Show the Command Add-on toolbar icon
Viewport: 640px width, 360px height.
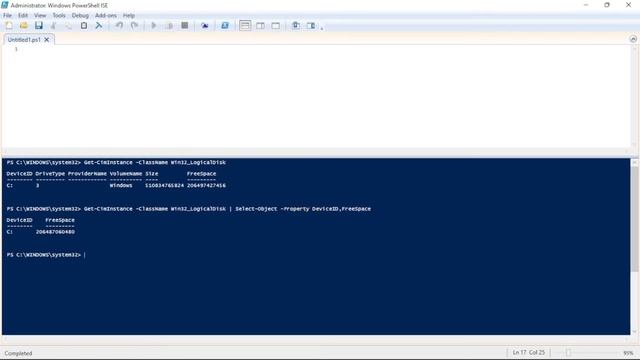[x=311, y=26]
